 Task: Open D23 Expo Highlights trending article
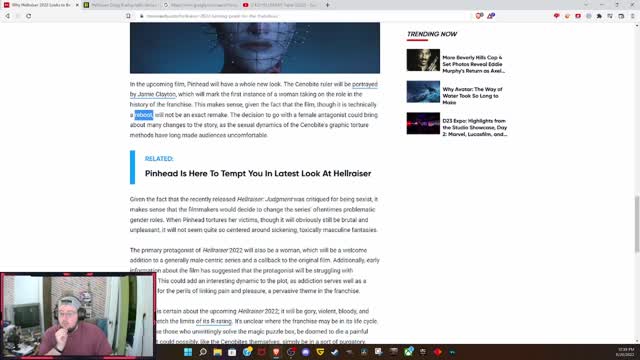475,127
